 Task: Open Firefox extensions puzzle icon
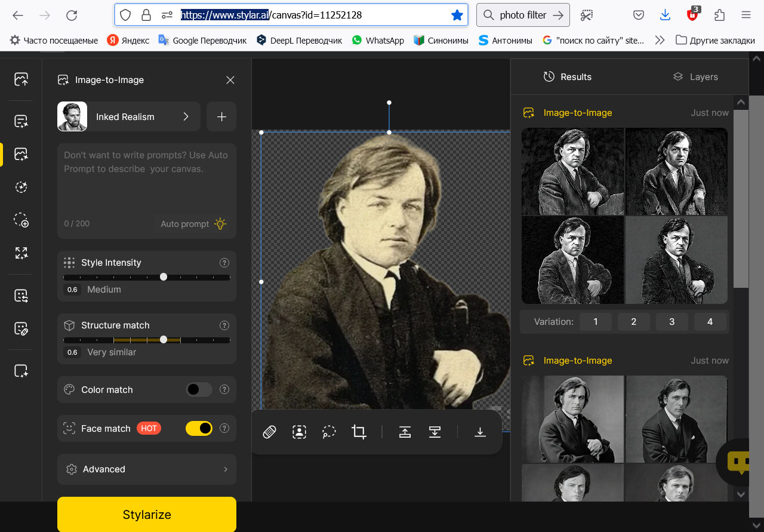point(719,16)
